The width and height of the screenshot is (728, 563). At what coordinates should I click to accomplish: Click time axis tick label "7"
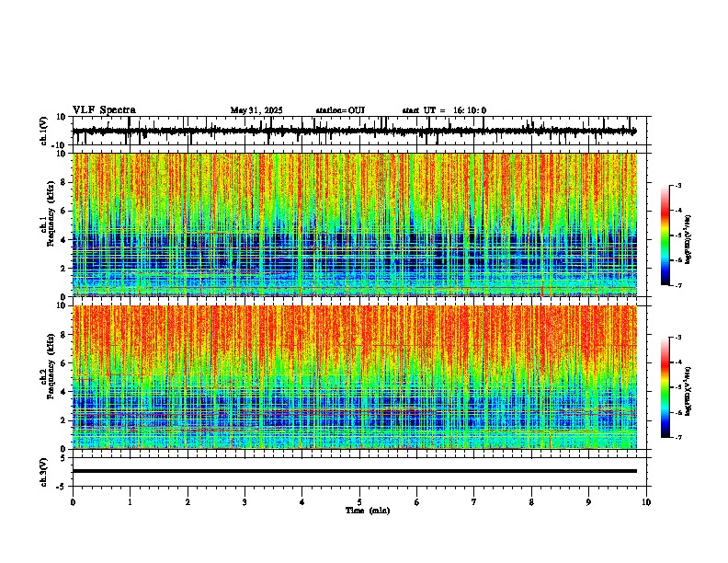pos(474,502)
